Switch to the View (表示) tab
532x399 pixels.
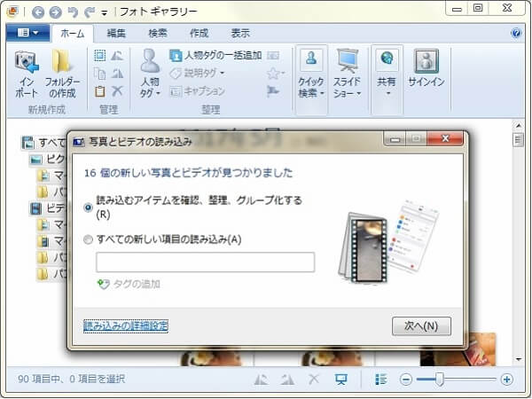(x=240, y=34)
